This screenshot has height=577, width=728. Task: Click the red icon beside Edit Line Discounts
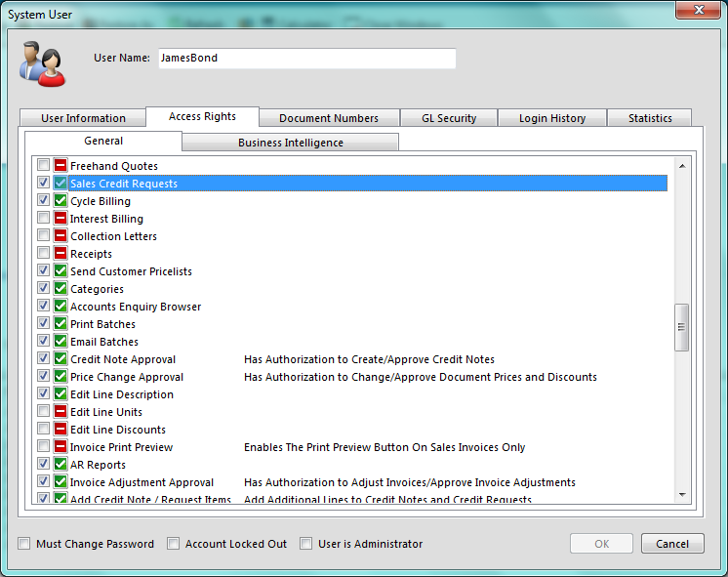click(61, 430)
